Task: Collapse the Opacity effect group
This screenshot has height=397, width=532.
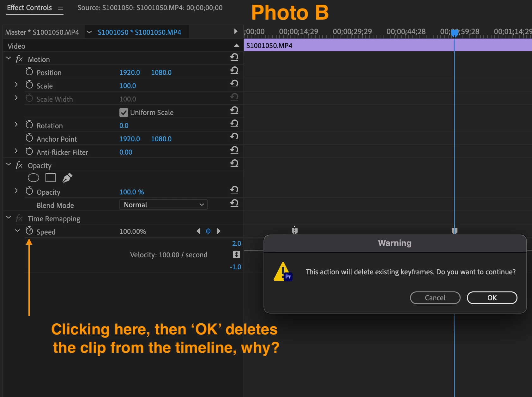Action: tap(9, 165)
